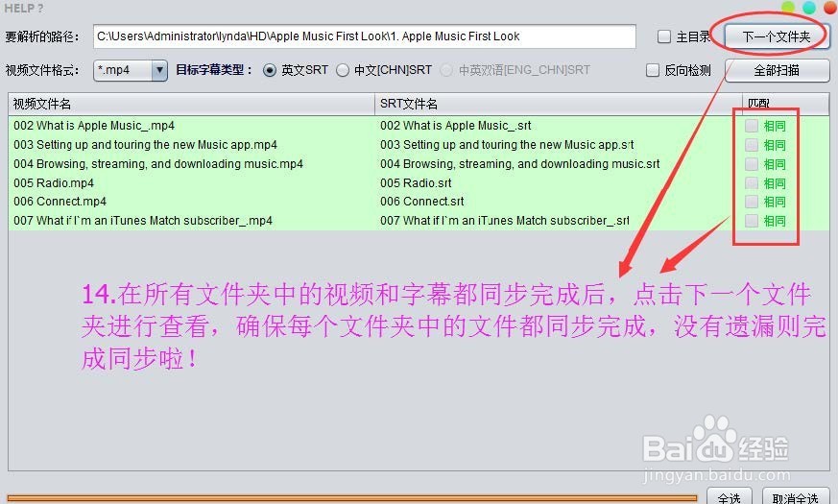Click the 全部扫描 button
This screenshot has height=504, width=838.
(x=778, y=70)
